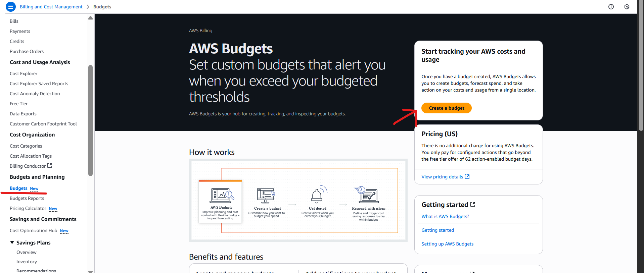Click the Get alerted bell icon in the diagram
This screenshot has width=644, height=273.
(318, 195)
